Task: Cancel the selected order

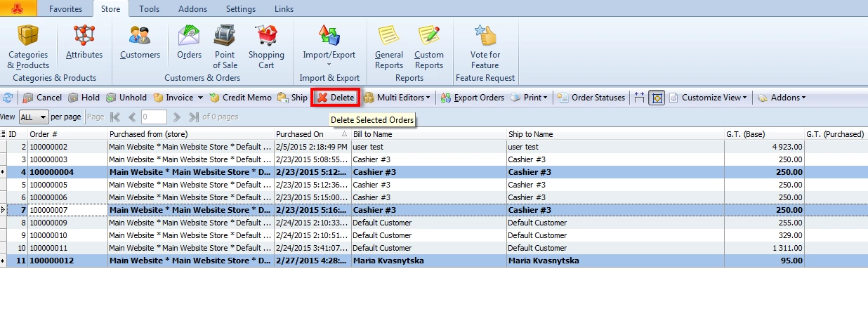Action: coord(42,98)
